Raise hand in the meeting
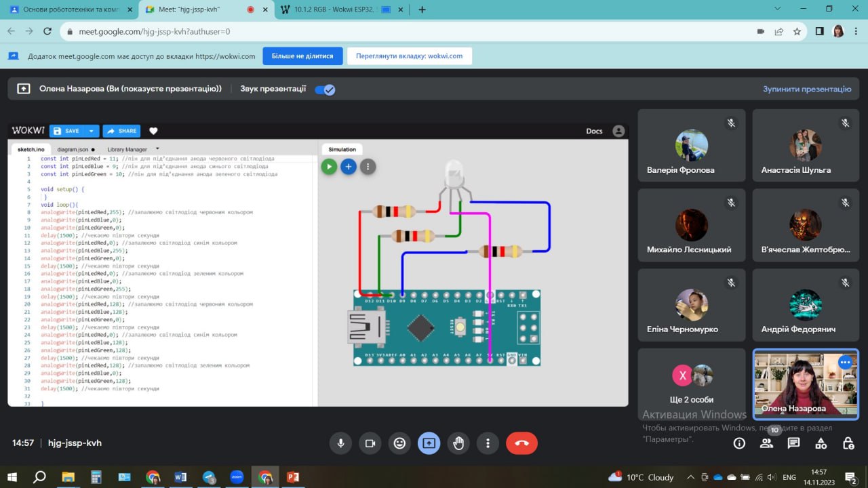 (458, 443)
